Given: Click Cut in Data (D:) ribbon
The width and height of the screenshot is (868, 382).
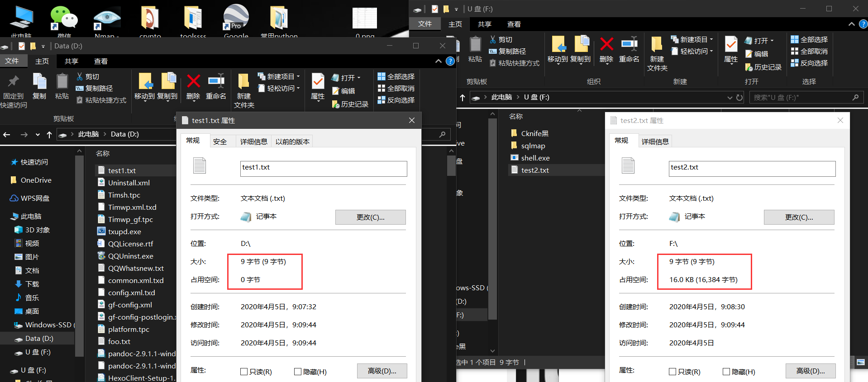Looking at the screenshot, I should 88,76.
